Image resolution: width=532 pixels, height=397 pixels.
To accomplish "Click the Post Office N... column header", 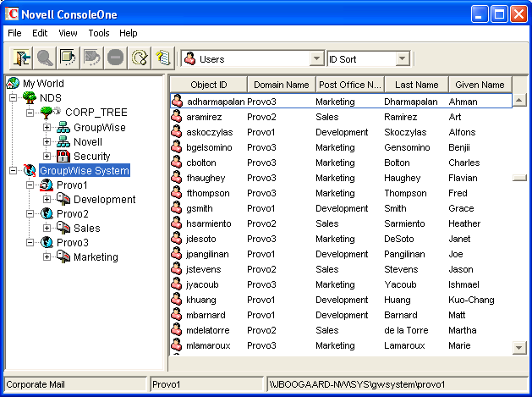I will pos(350,85).
